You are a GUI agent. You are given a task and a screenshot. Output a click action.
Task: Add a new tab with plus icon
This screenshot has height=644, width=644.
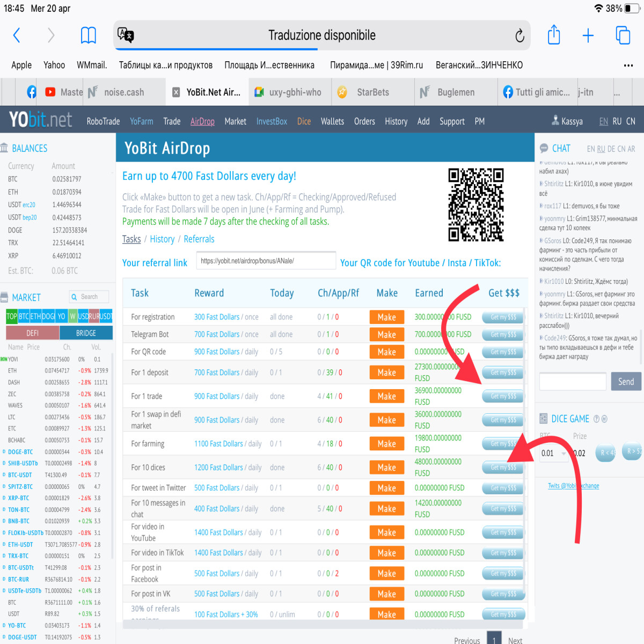pos(588,36)
